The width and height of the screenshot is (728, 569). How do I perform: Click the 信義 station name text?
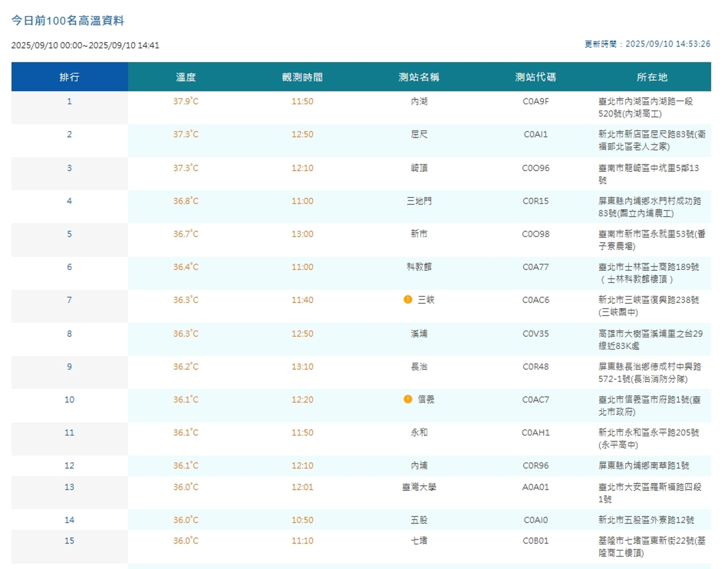pyautogui.click(x=426, y=400)
